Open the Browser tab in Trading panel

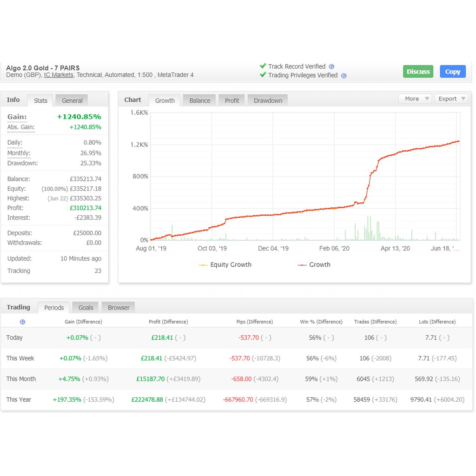[119, 308]
